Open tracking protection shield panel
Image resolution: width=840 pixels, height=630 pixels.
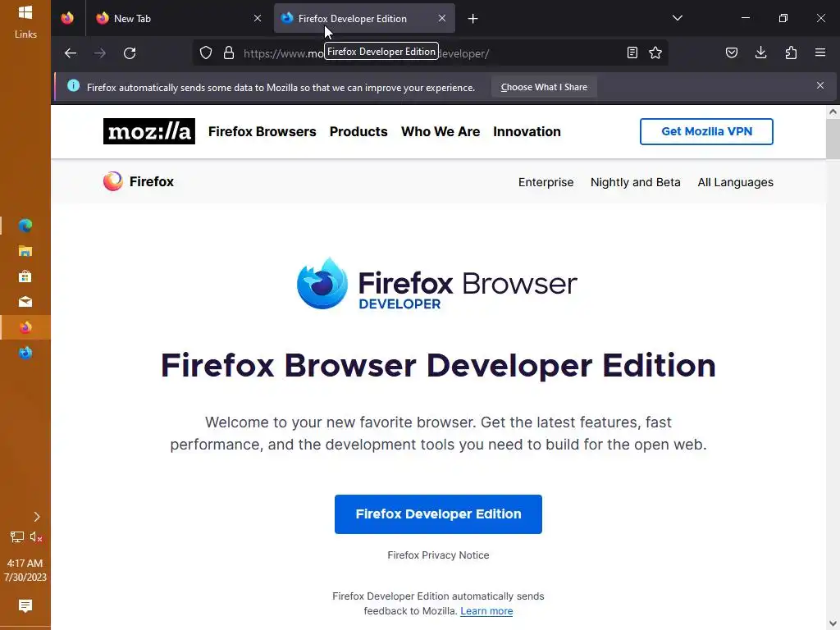pos(206,53)
